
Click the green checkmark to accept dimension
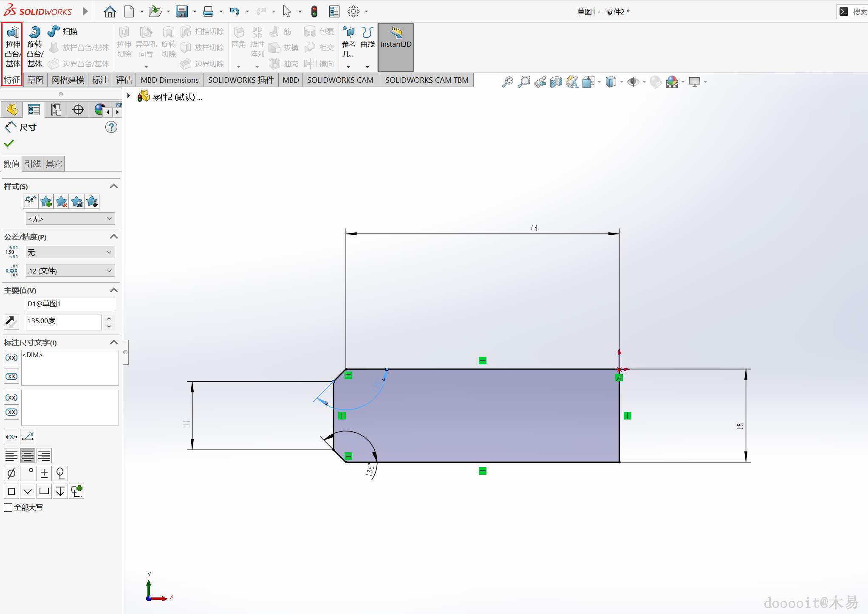pos(9,144)
